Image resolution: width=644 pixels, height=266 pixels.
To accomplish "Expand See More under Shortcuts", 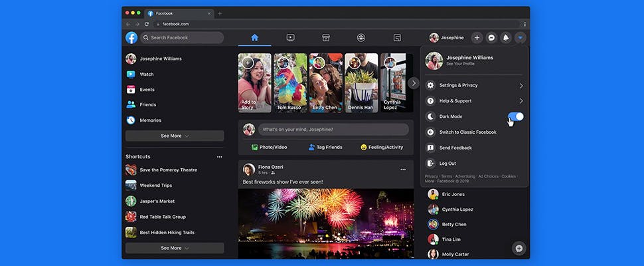I will coord(175,248).
